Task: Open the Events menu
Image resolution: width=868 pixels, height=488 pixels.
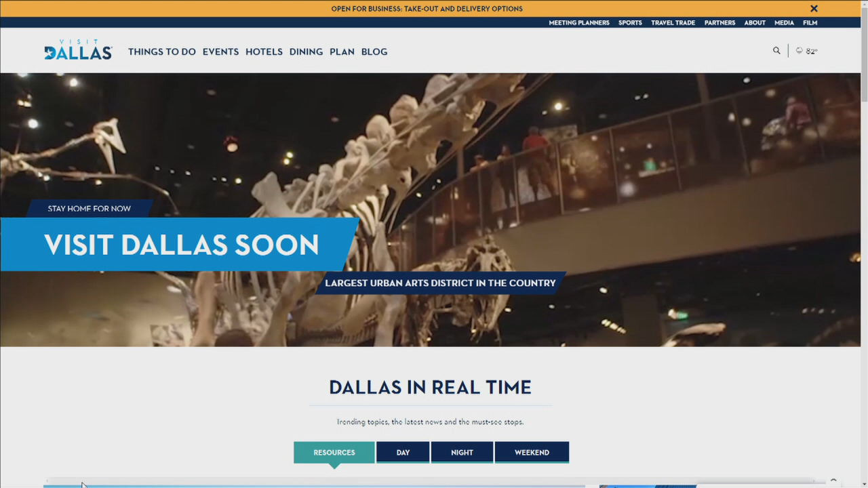Action: [x=220, y=52]
